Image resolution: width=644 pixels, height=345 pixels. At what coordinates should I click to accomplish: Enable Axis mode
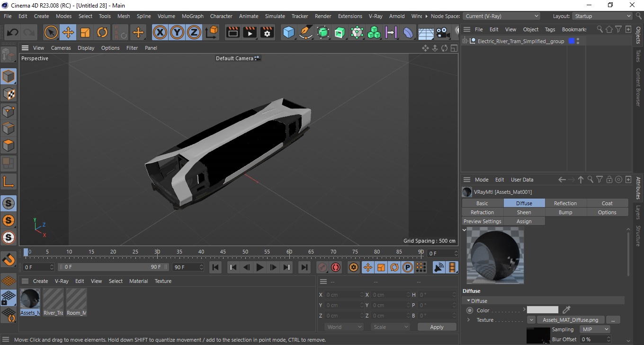coord(9,182)
